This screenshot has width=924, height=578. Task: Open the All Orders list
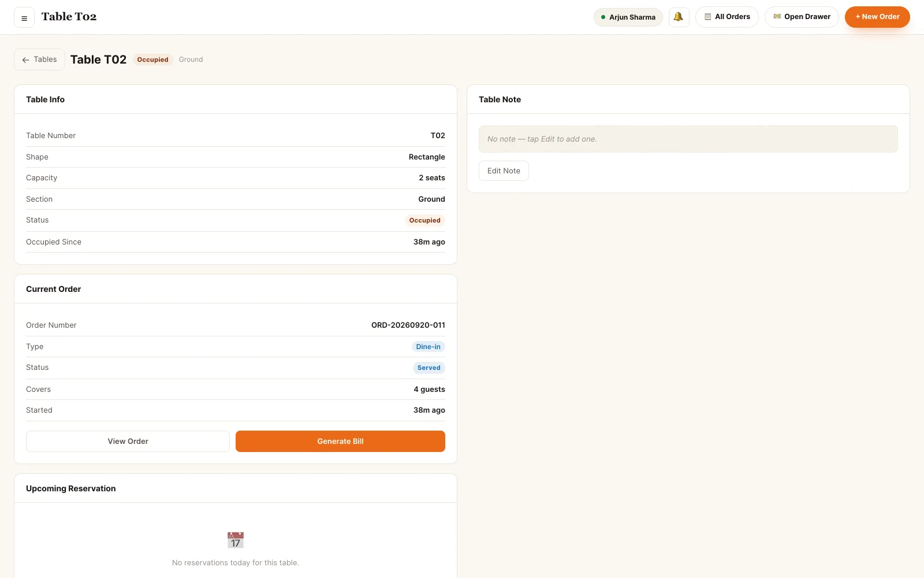pos(727,17)
